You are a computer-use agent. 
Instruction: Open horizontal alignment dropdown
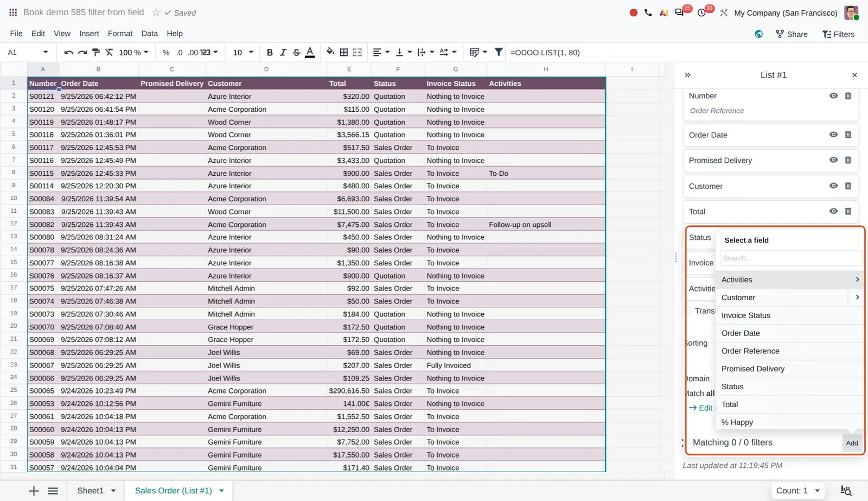point(381,52)
